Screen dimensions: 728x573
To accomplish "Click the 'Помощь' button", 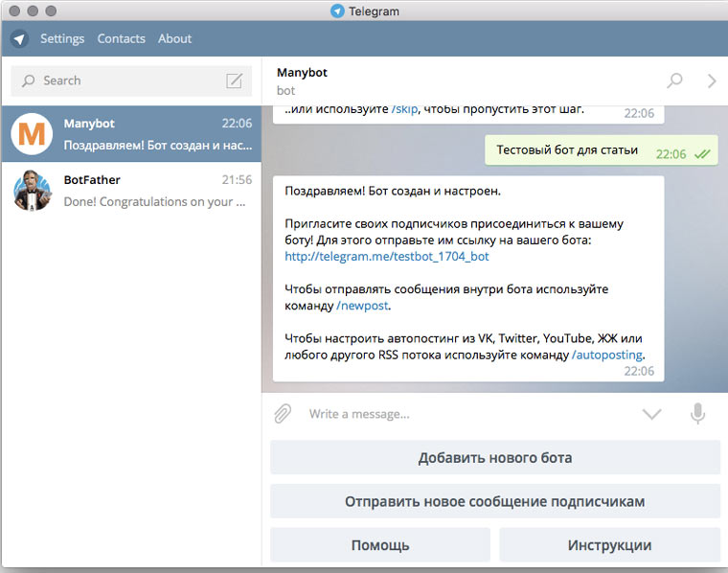I will coord(380,544).
